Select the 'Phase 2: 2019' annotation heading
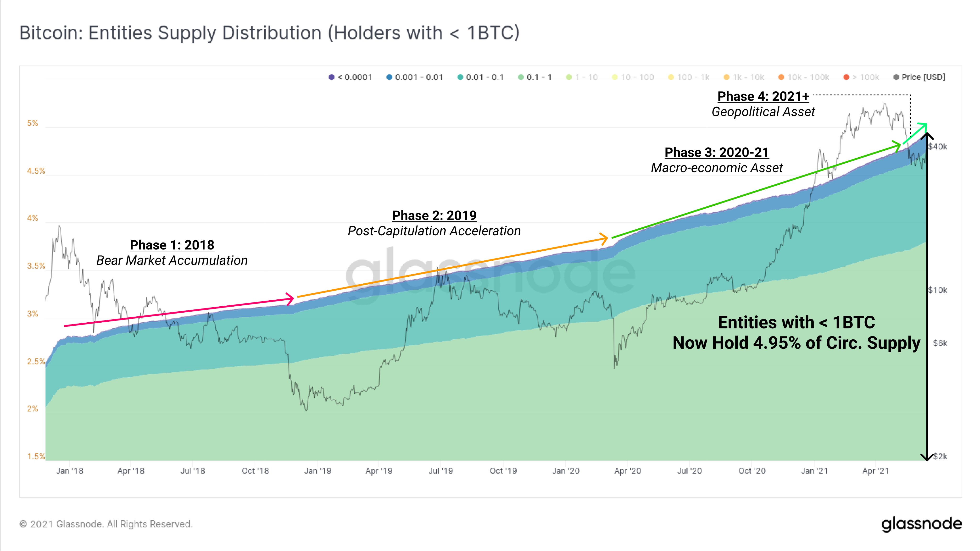 [x=434, y=216]
